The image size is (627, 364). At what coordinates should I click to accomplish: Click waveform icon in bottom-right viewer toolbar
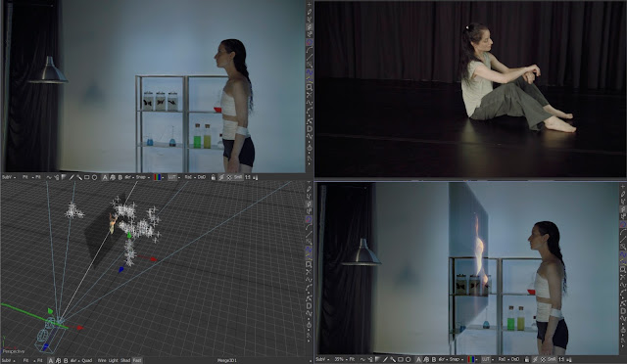click(x=362, y=360)
